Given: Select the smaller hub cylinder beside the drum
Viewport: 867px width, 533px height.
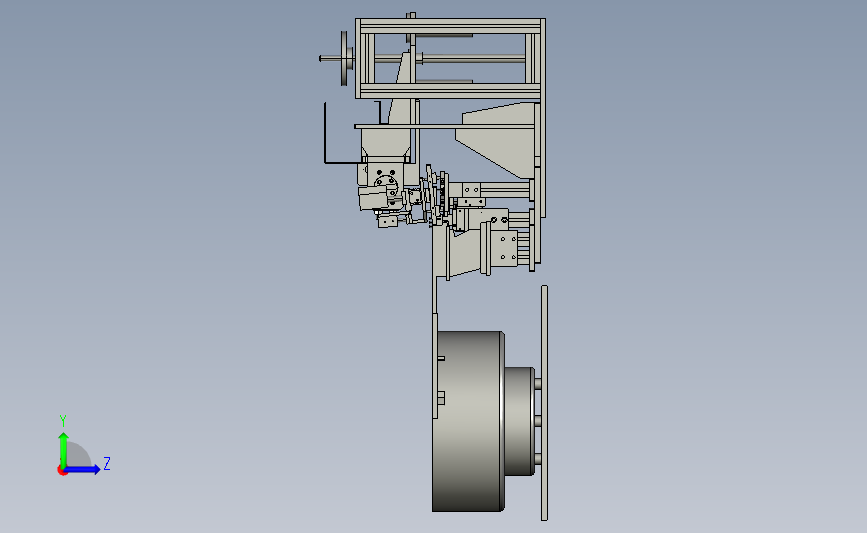Looking at the screenshot, I should 519,421.
